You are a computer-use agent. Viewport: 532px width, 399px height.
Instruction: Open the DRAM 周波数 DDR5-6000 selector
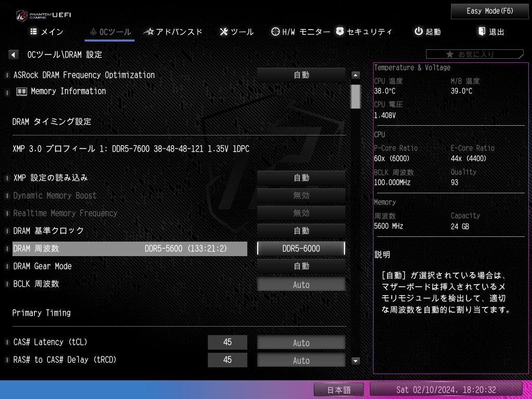click(x=301, y=248)
